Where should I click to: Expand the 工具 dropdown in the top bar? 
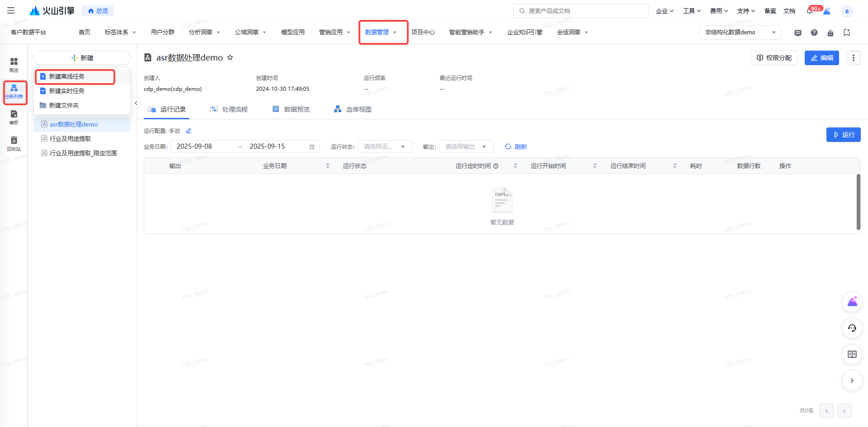click(x=692, y=11)
